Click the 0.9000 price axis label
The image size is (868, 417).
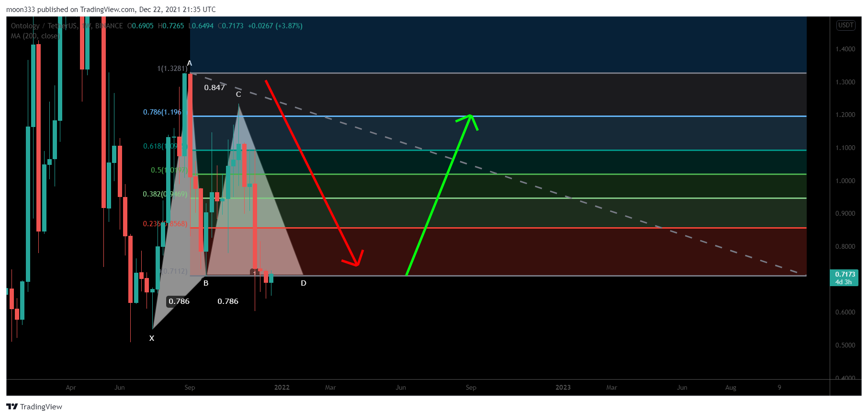[x=845, y=213]
